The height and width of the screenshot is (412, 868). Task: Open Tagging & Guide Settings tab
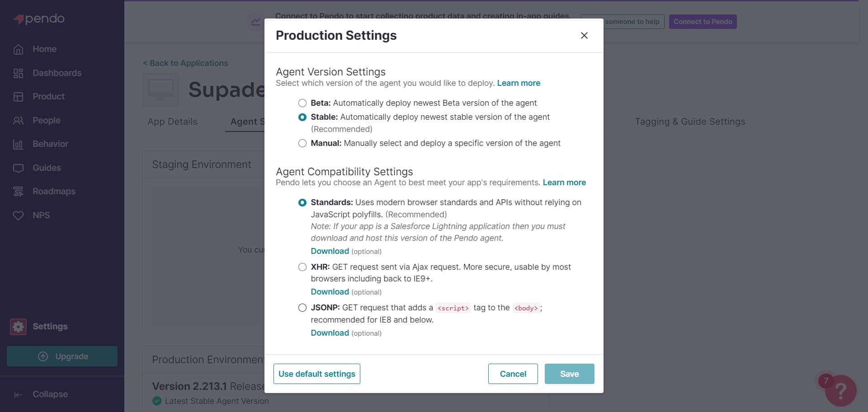[689, 122]
